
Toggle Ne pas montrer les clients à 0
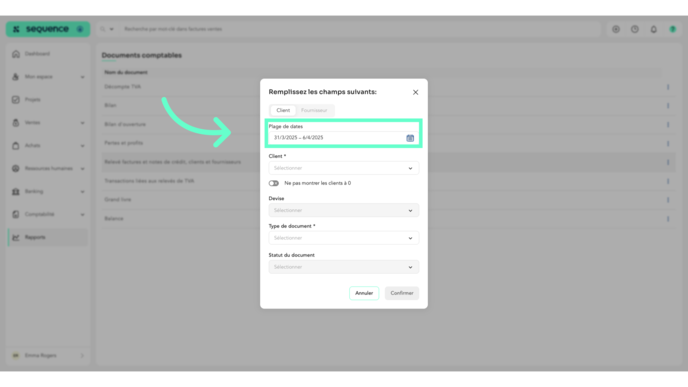coord(274,183)
